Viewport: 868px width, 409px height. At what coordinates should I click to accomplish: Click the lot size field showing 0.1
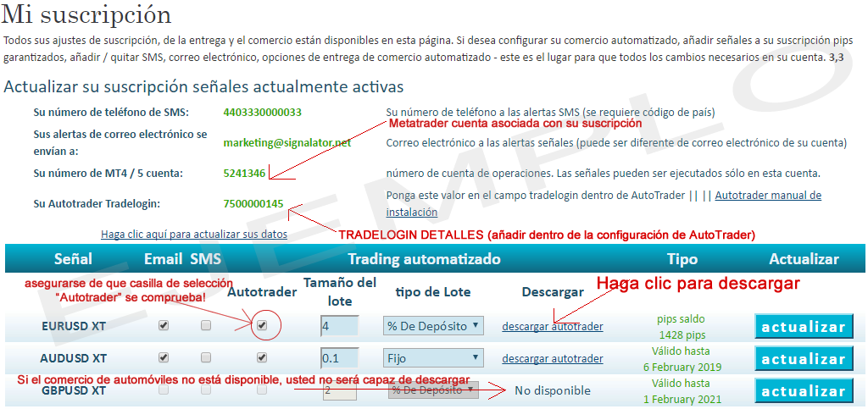coord(339,358)
